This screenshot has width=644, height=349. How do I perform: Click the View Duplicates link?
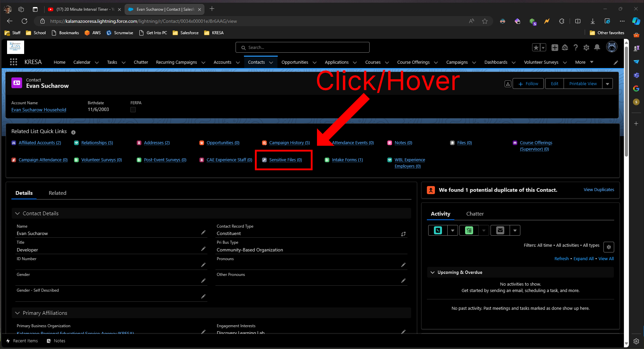[599, 190]
